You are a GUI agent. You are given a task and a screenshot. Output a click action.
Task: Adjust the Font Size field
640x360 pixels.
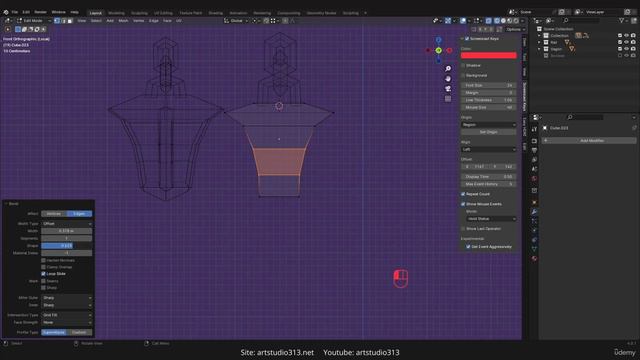point(489,85)
